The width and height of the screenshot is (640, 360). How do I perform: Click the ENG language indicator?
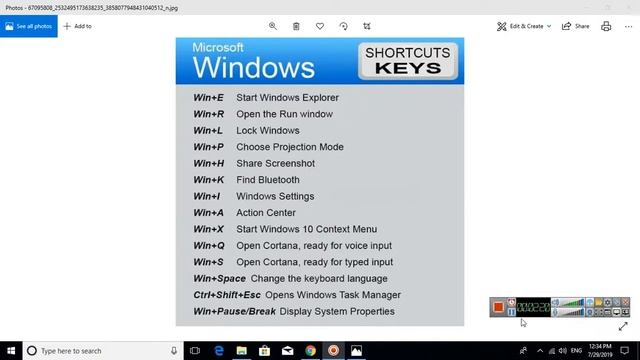[576, 351]
